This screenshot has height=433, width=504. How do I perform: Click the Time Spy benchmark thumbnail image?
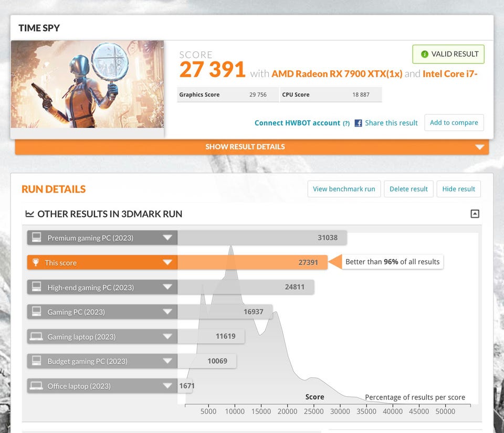coord(88,84)
